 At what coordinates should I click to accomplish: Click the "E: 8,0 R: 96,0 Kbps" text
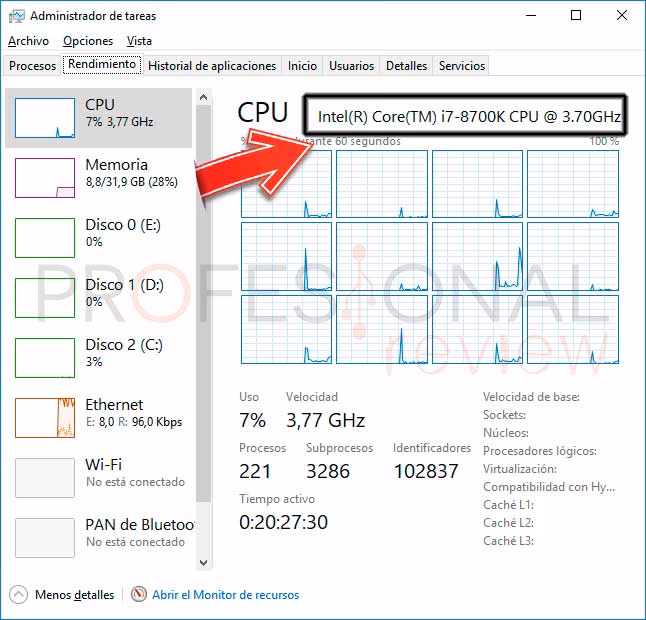(134, 422)
